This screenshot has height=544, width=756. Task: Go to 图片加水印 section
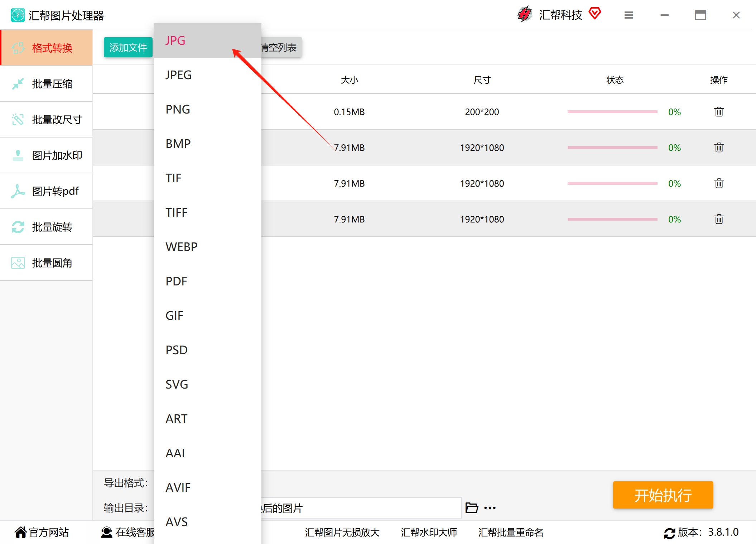click(47, 155)
